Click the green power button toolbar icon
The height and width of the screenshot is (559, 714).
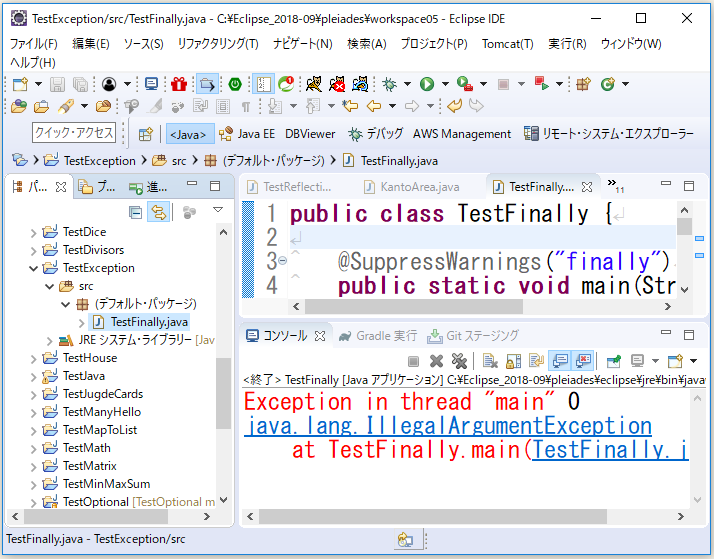[235, 84]
